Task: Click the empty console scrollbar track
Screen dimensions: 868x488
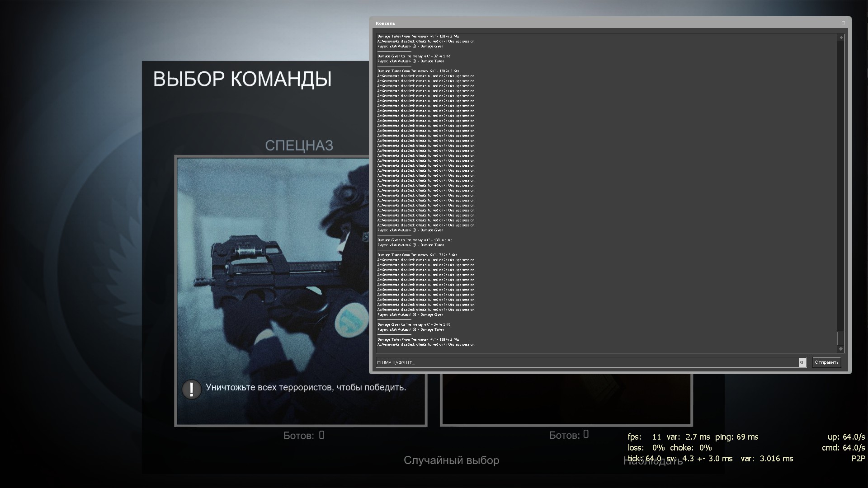Action: [840, 181]
